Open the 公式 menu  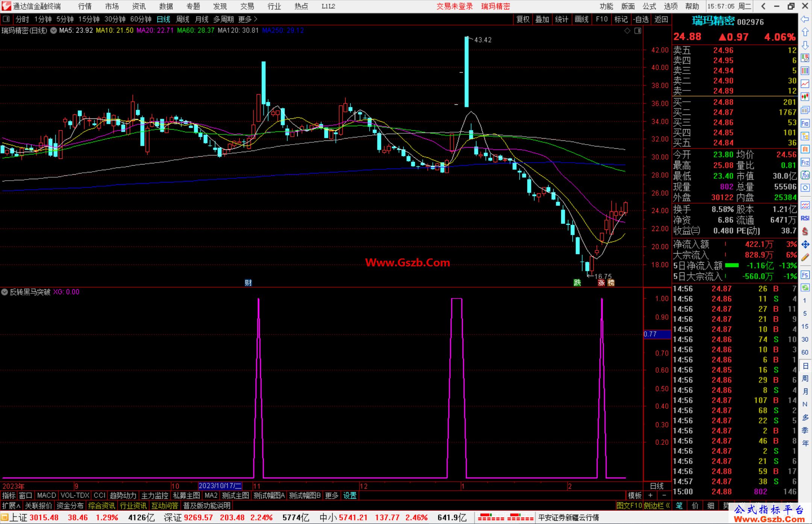649,6
